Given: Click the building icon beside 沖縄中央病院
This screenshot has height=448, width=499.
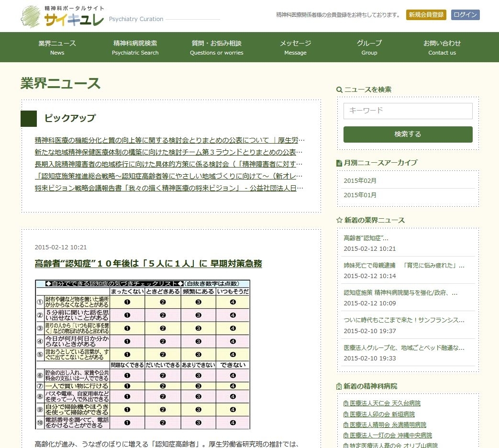Looking at the screenshot, I should pos(346,435).
